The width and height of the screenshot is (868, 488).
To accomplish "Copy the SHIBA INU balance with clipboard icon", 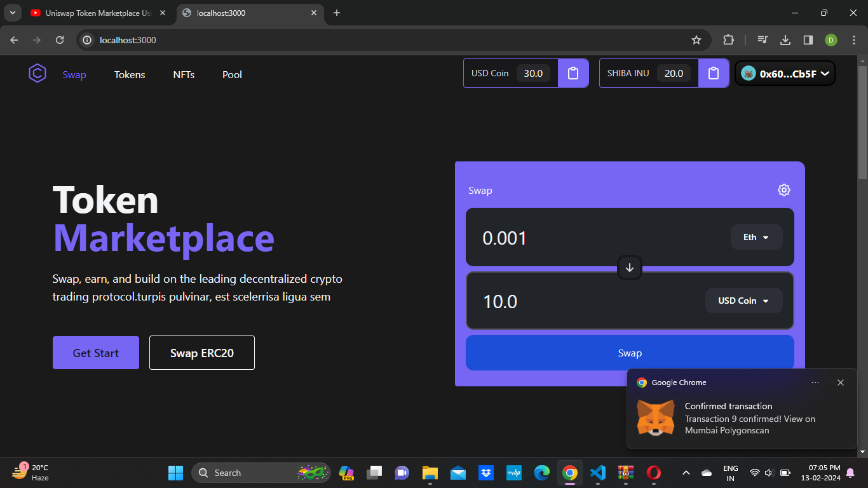I will point(714,73).
